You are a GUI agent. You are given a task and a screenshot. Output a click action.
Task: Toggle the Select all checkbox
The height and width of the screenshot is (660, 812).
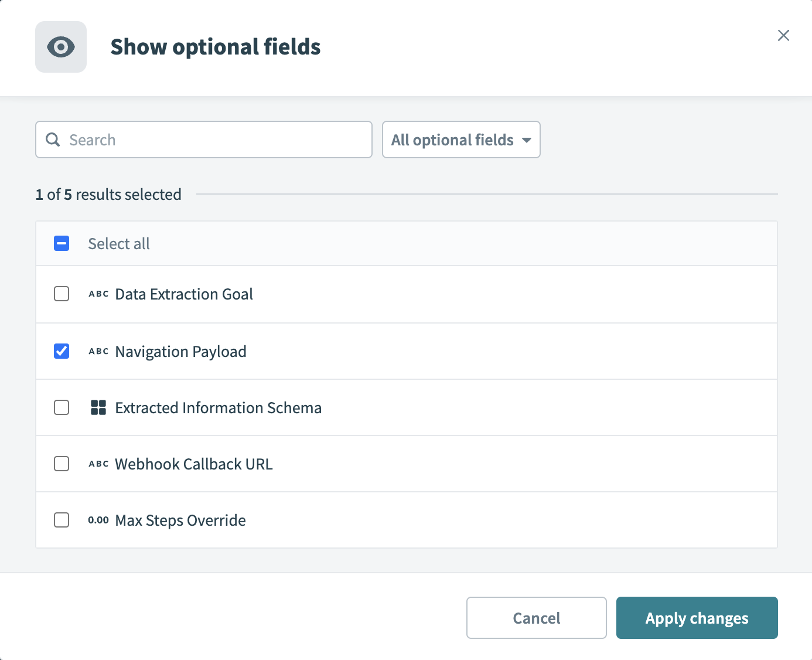pos(62,243)
